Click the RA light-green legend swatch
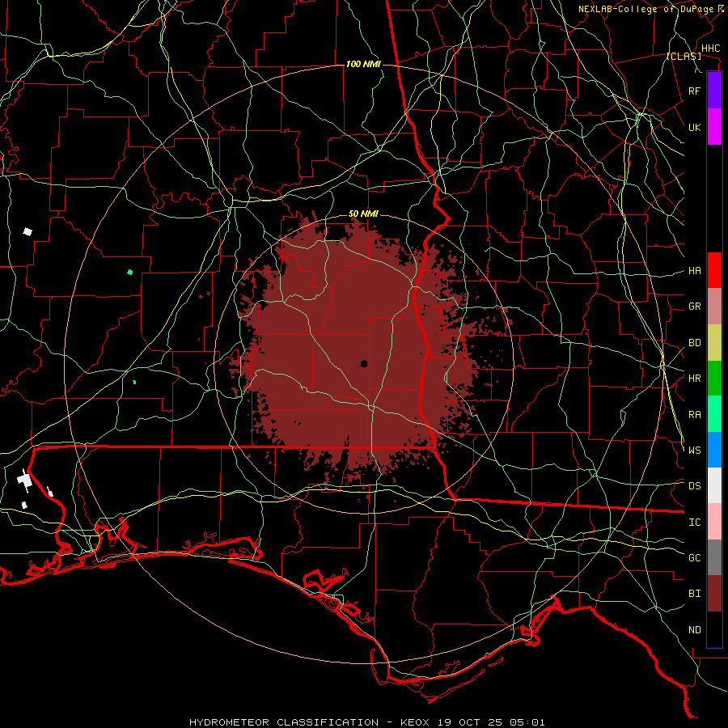The height and width of the screenshot is (728, 728). click(714, 414)
